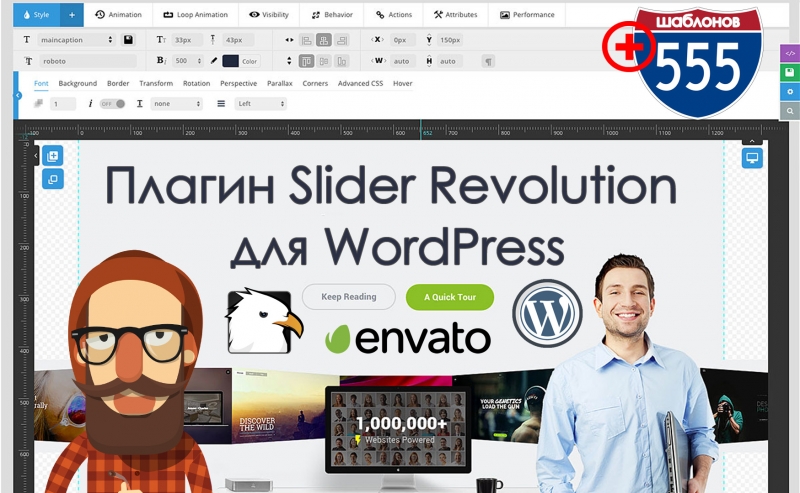Viewport: 800px width, 493px height.
Task: Open the Attributes tab
Action: click(x=456, y=15)
